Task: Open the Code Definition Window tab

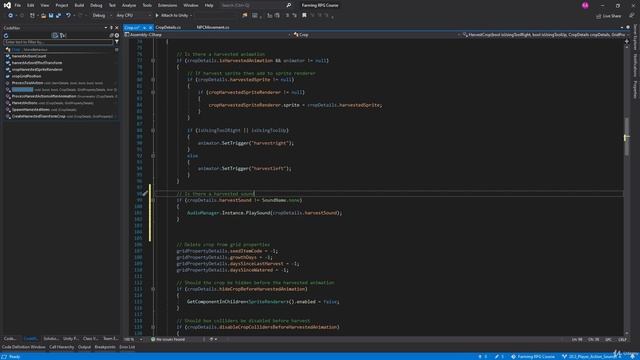Action: pos(24,347)
